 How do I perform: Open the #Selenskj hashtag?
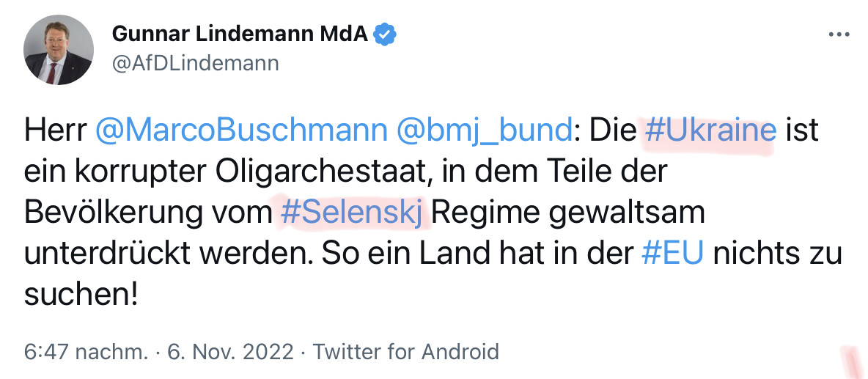pyautogui.click(x=351, y=213)
